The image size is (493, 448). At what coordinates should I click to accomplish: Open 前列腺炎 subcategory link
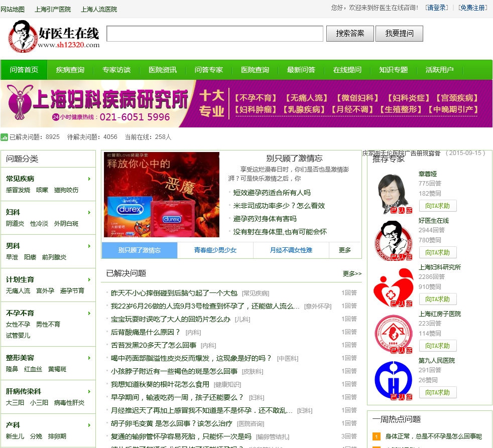54,257
